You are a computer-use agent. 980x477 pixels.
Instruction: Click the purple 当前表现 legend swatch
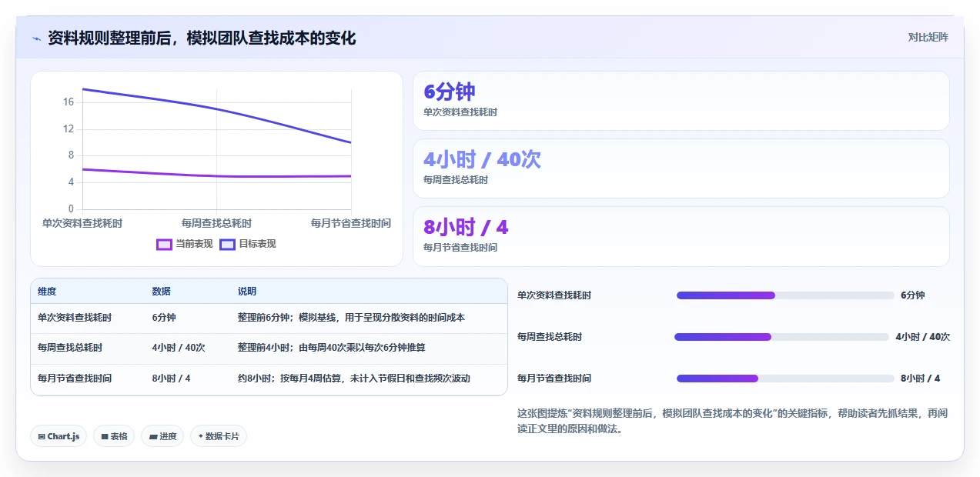[x=164, y=245]
